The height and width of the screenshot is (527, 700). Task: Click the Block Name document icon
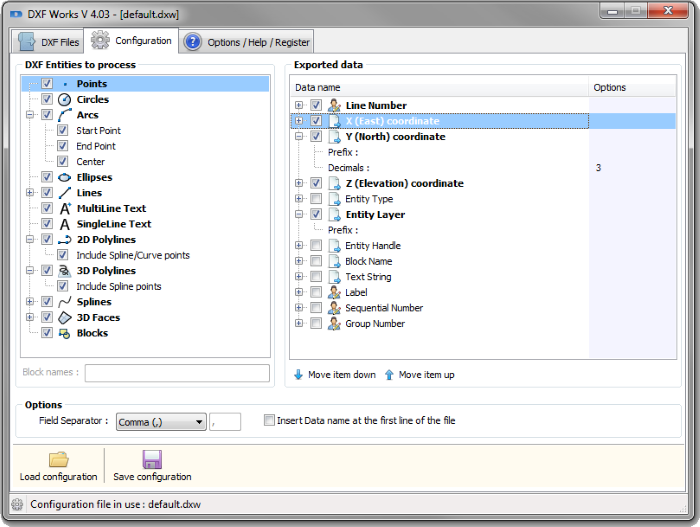334,261
